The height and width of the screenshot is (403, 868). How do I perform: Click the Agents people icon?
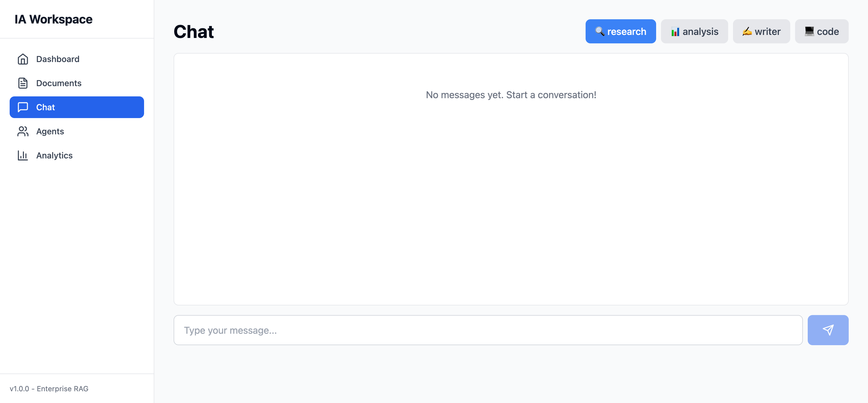[23, 131]
